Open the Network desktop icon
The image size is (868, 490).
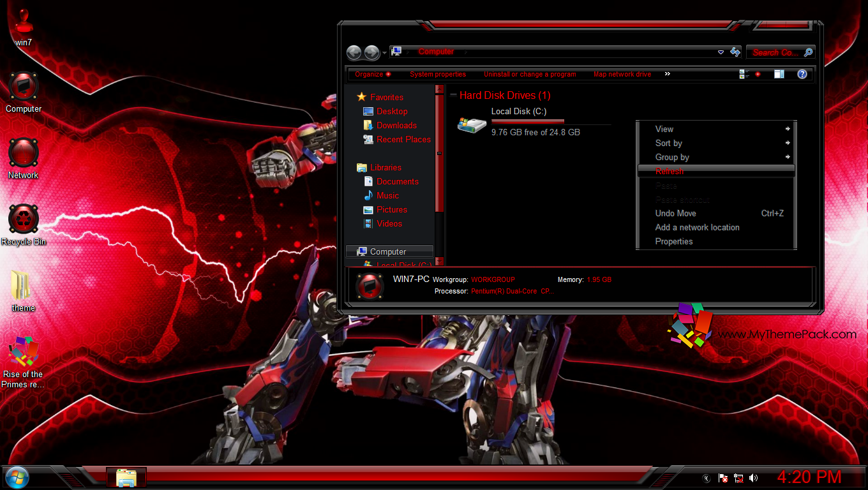pyautogui.click(x=24, y=158)
